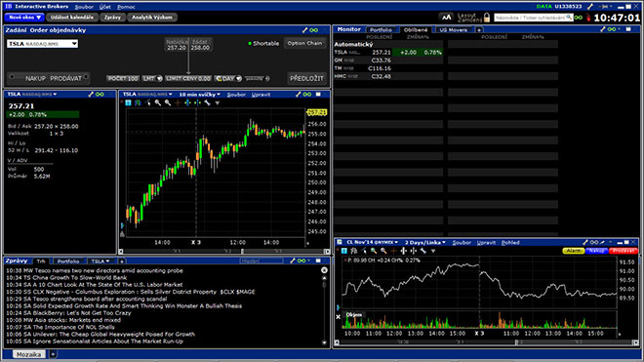Select the crosshair tool in TSLA chart toolbar
Viewport: 644px width, 362px height.
pos(178,102)
